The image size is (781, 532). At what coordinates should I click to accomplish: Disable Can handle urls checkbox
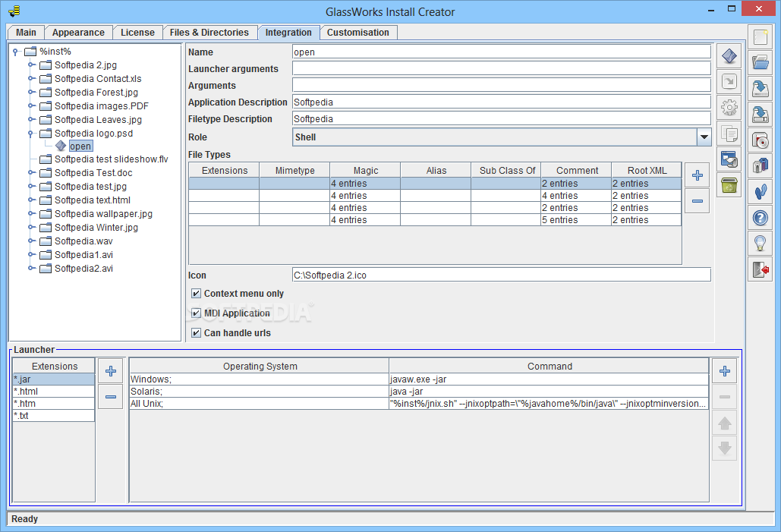click(197, 332)
